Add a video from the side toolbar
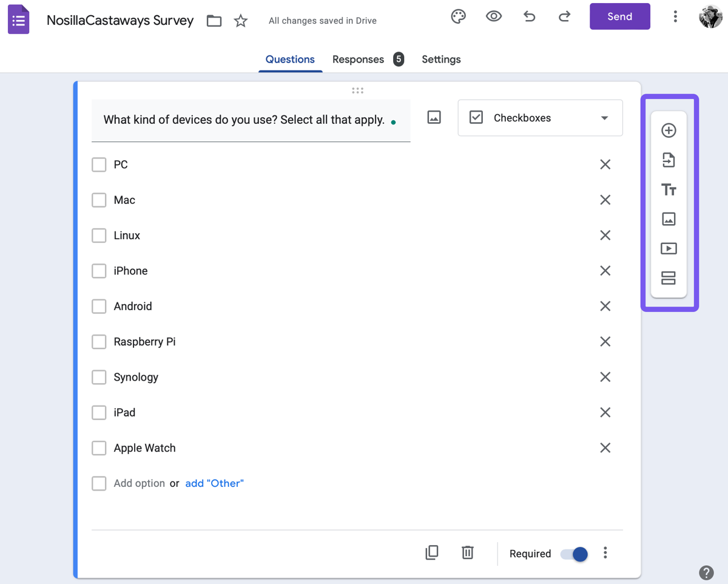728x584 pixels. pyautogui.click(x=669, y=248)
